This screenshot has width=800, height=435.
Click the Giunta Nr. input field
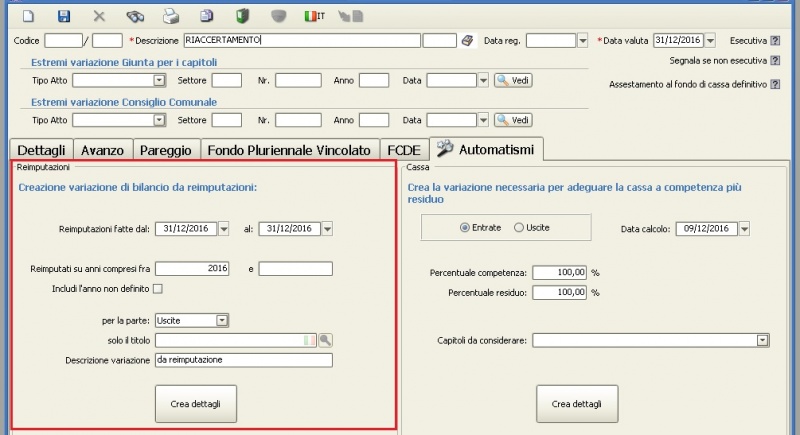[x=298, y=80]
